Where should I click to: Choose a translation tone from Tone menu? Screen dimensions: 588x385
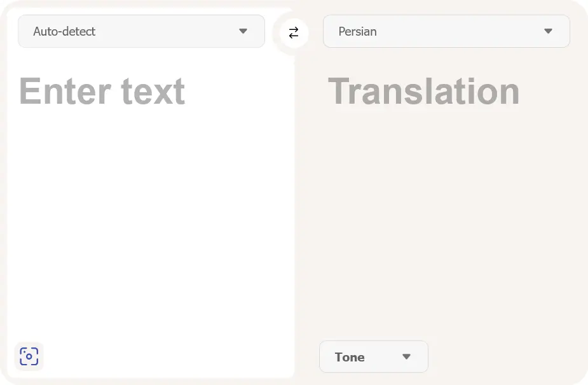(x=374, y=357)
